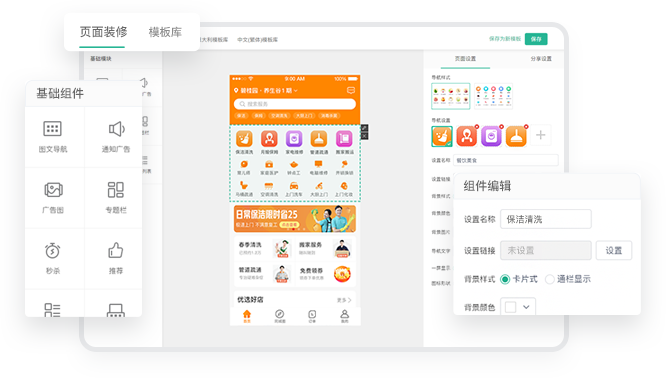The height and width of the screenshot is (378, 666).
Task: Open the 上门洗车 car icon in preview
Action: (x=294, y=186)
